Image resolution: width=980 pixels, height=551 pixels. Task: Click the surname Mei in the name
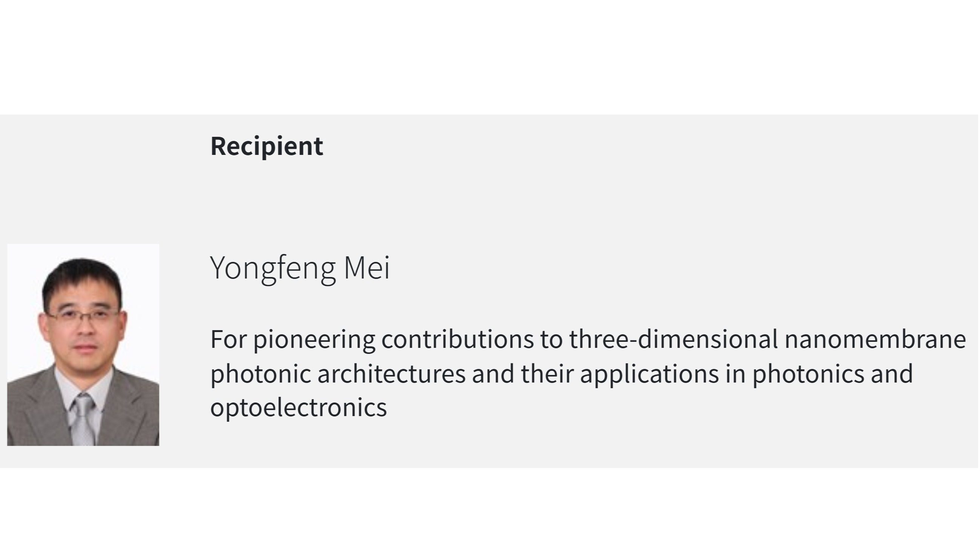pos(367,268)
